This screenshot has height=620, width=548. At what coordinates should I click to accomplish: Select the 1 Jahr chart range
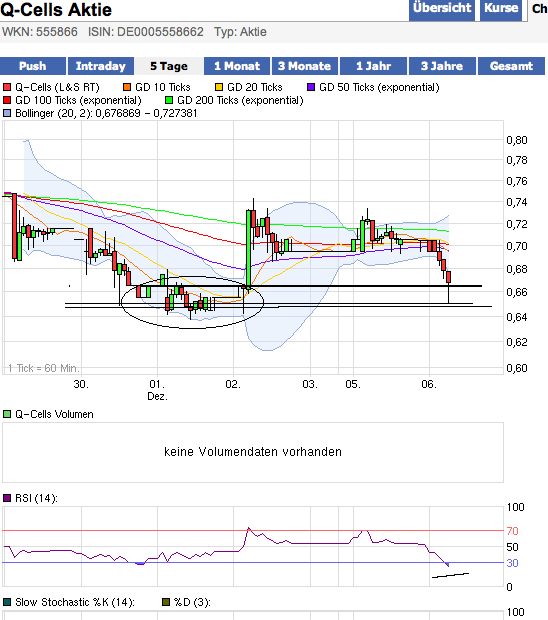click(373, 66)
